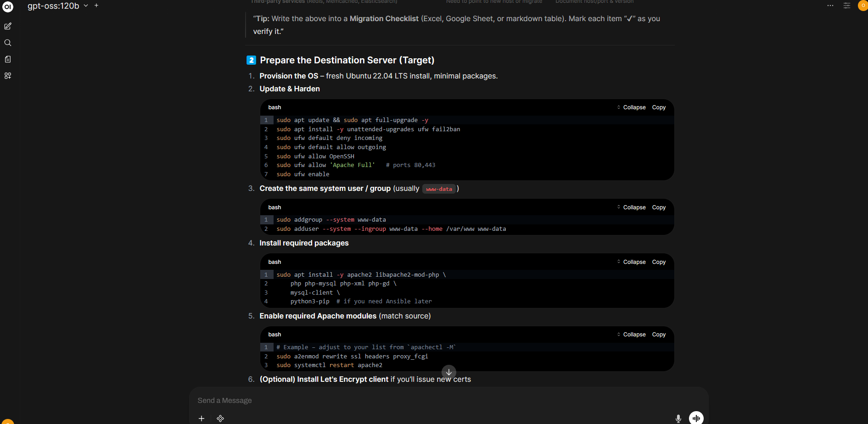868x424 pixels.
Task: Copy the Install required packages code
Action: (659, 262)
